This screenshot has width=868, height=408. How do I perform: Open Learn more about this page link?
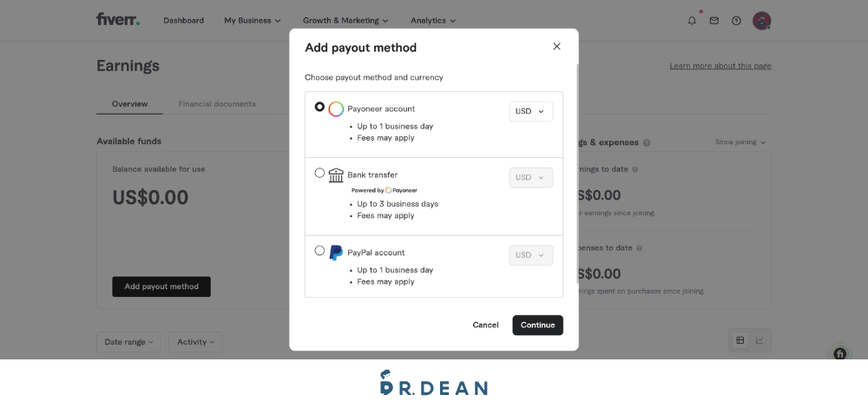click(720, 66)
